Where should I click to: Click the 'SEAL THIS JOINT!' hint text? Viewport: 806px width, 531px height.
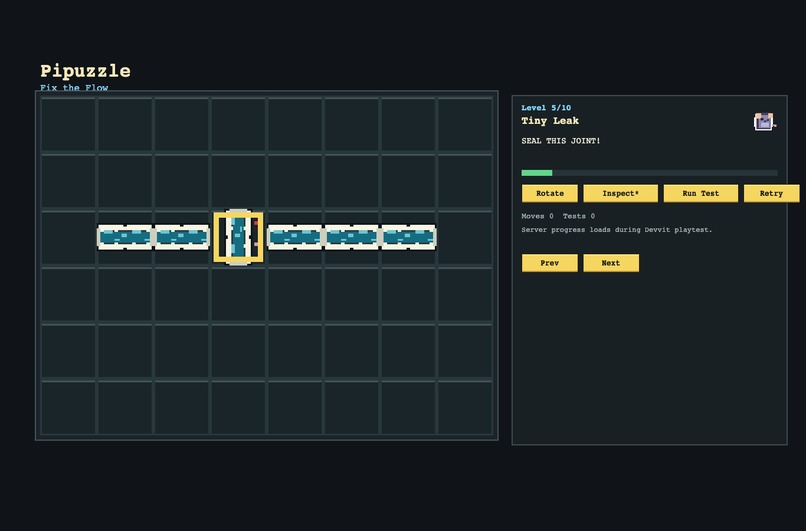point(561,140)
